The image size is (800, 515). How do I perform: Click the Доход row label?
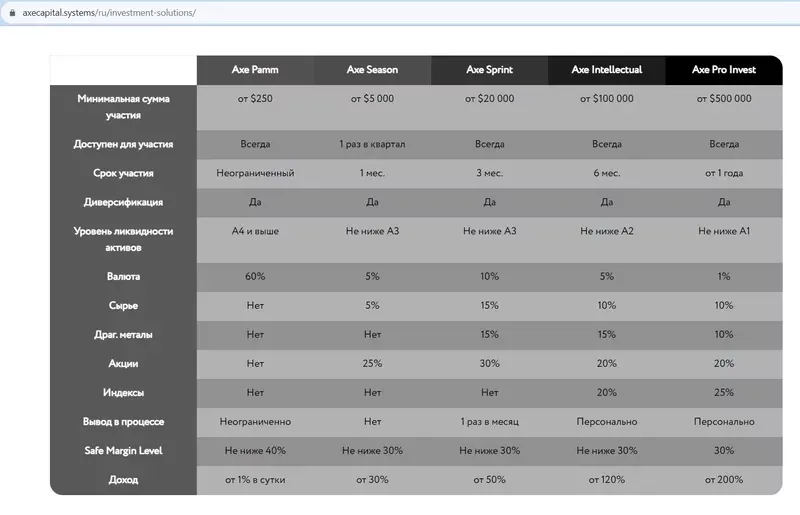click(123, 480)
